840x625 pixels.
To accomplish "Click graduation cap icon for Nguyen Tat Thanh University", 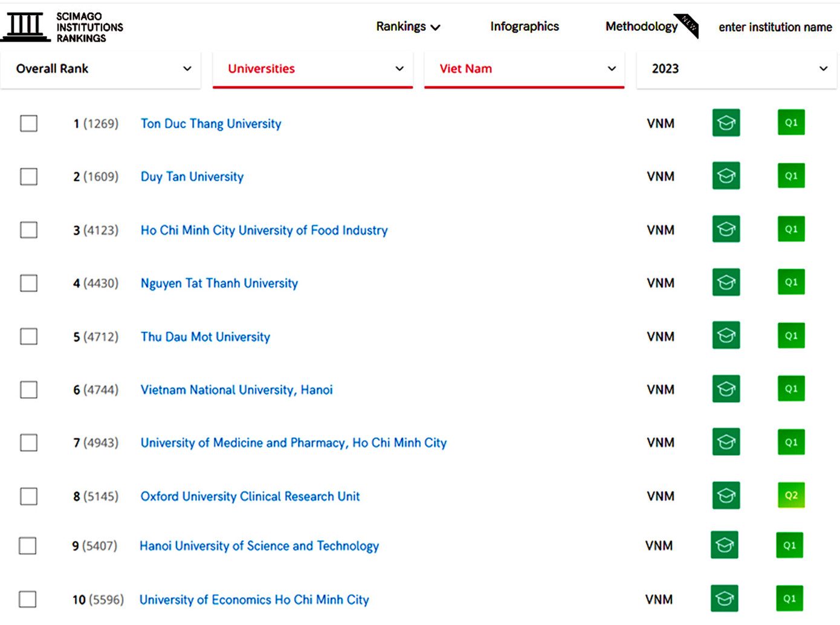I will pyautogui.click(x=726, y=282).
